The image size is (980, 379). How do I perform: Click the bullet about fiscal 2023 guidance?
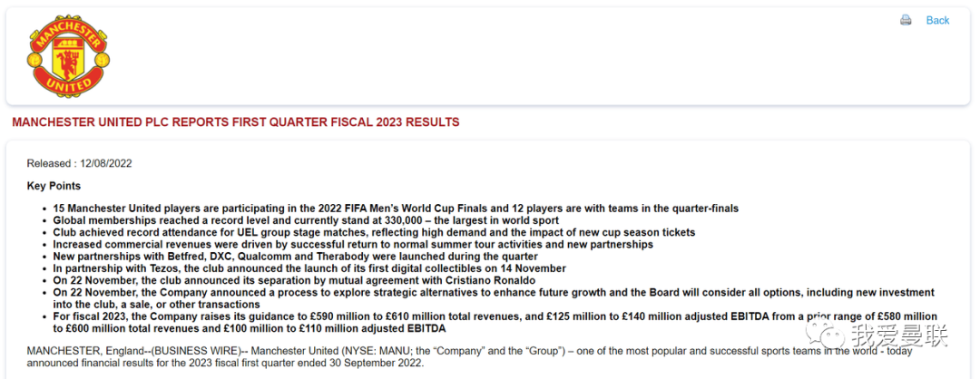495,322
